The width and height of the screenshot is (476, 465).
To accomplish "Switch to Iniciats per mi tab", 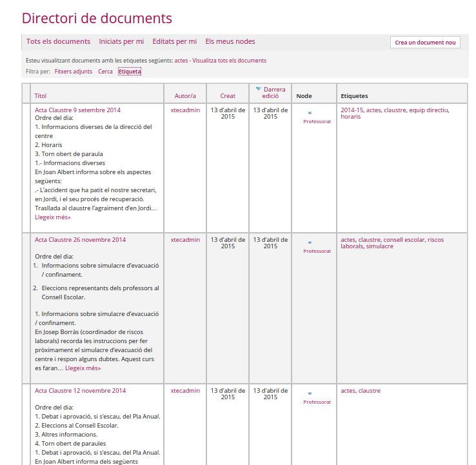I will click(x=121, y=41).
